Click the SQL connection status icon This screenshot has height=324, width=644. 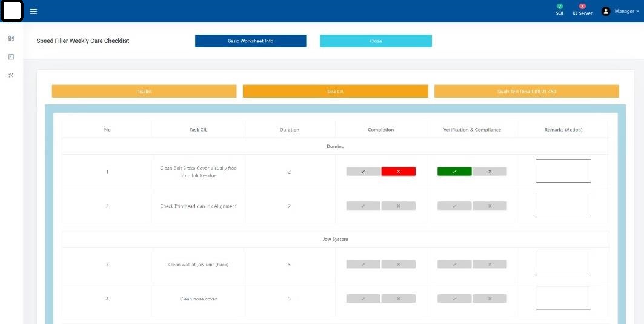[x=559, y=7]
